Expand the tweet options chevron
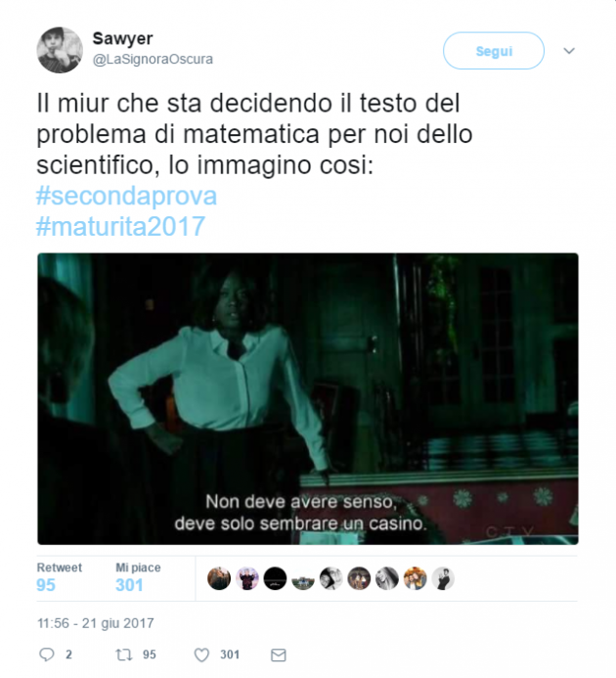Viewport: 616px width, 678px height. 569,51
